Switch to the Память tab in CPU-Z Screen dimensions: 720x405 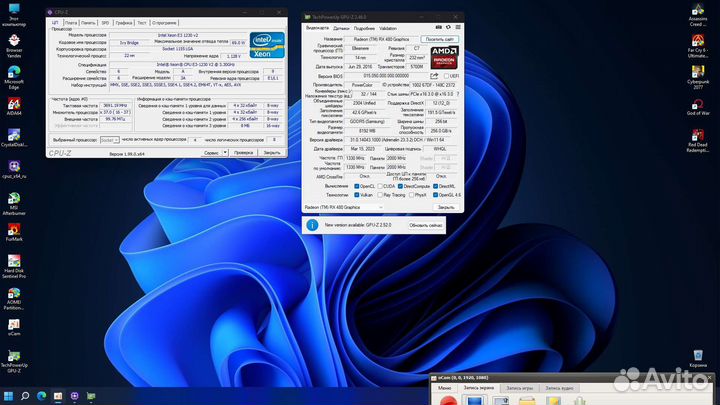point(88,22)
